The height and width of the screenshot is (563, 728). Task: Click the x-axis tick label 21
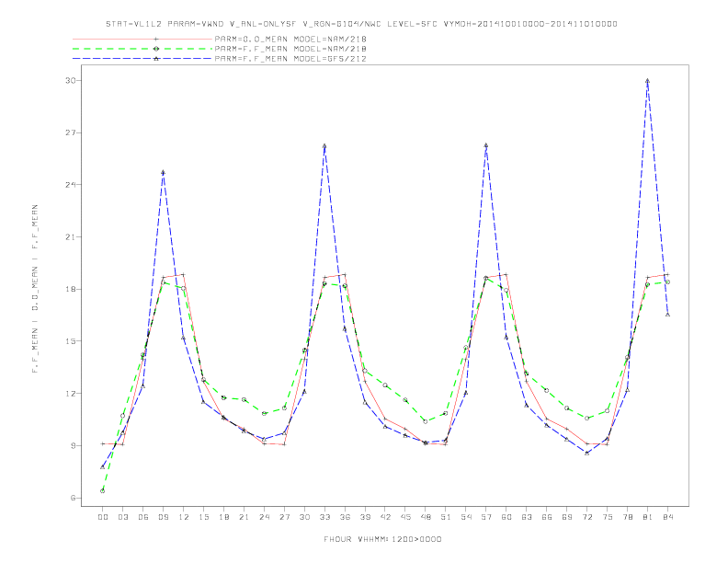pyautogui.click(x=244, y=517)
